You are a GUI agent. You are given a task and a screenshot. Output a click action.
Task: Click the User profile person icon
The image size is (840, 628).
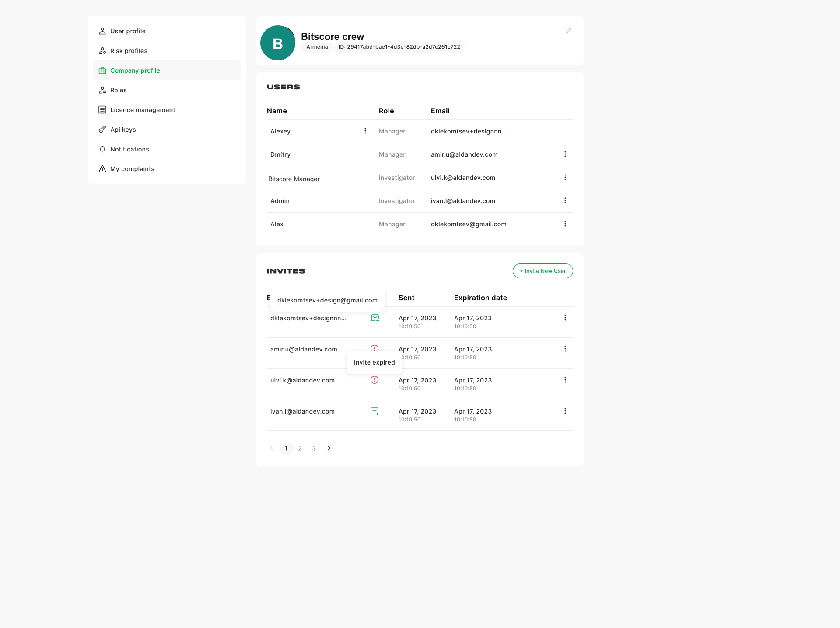(102, 31)
